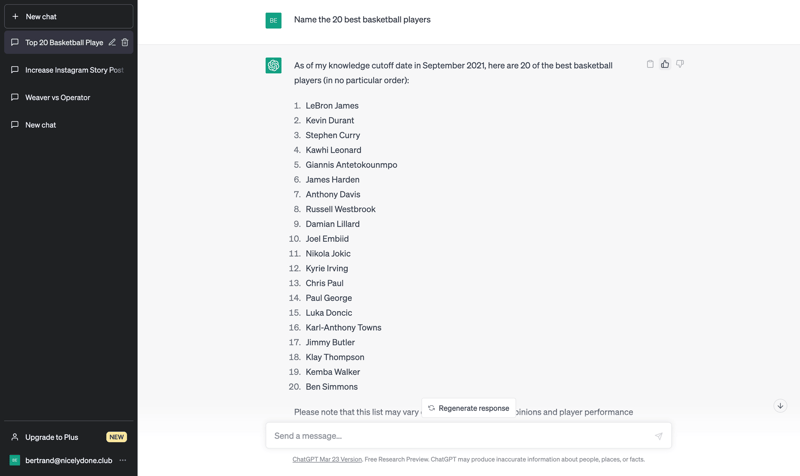Click the bertrand@nicelydone.club account entry
Image resolution: width=800 pixels, height=476 pixels.
click(68, 460)
